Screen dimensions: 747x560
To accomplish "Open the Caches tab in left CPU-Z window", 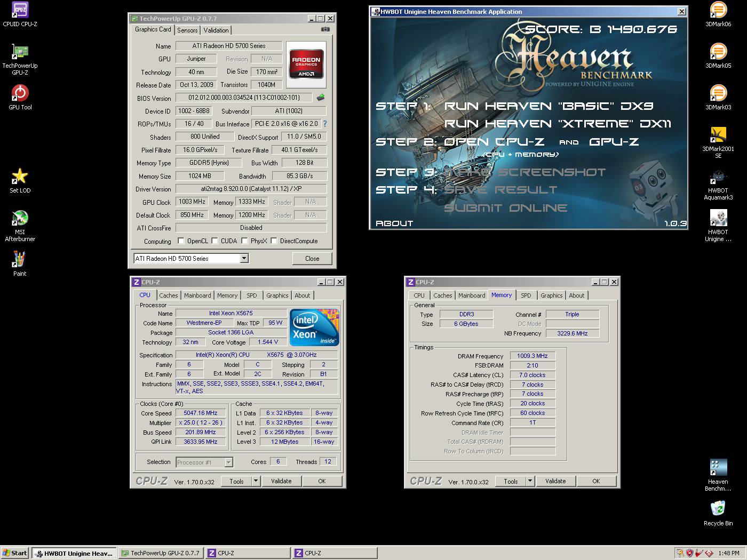I will [x=169, y=295].
